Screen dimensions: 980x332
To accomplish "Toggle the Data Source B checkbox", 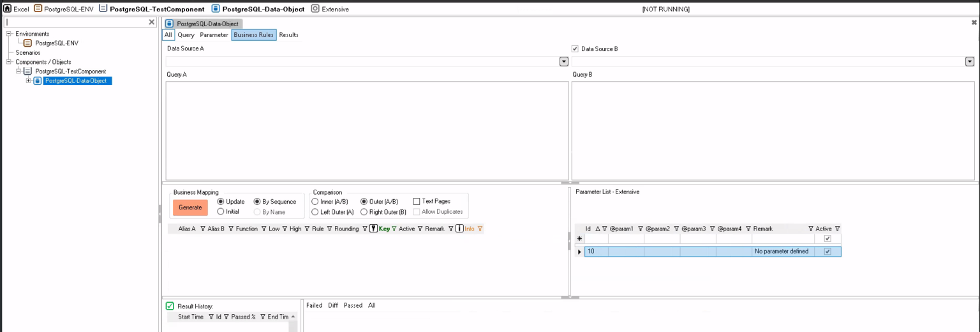I will coord(575,49).
